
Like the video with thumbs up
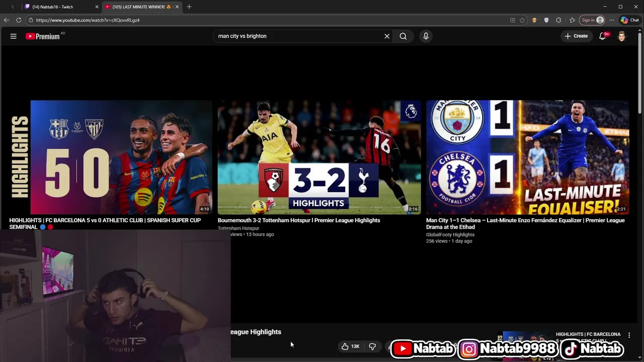pos(350,346)
